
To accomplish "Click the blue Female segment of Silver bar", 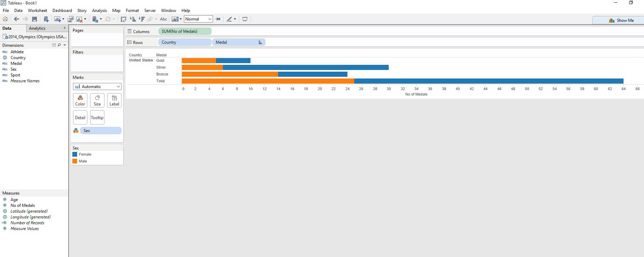I will pos(306,67).
